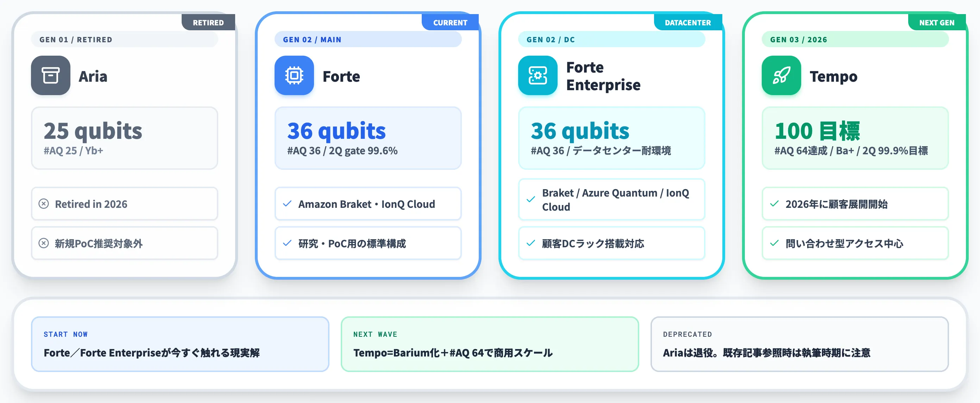Click the Forte／Forte Enterpriseが今すぐ触れる現実解 line

tap(151, 353)
